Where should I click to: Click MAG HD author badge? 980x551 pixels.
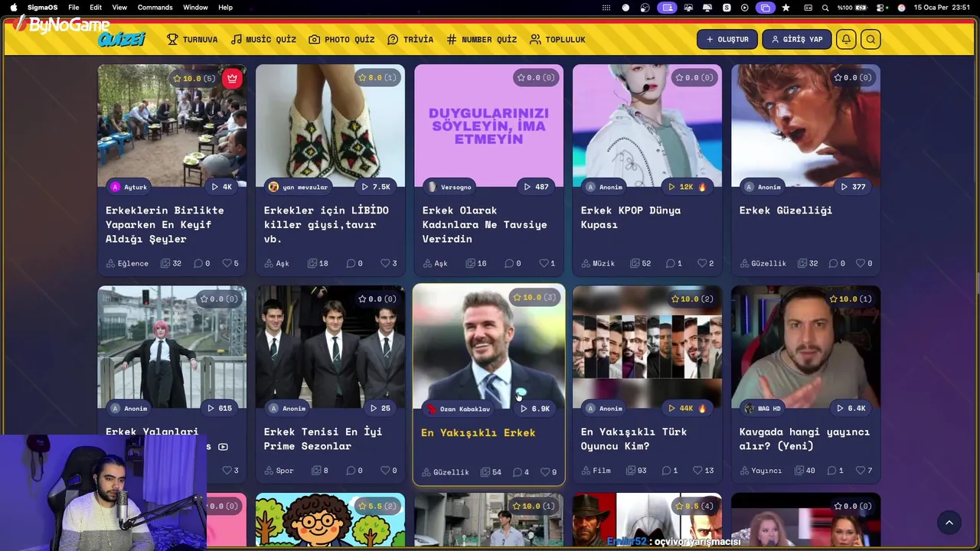[763, 409]
